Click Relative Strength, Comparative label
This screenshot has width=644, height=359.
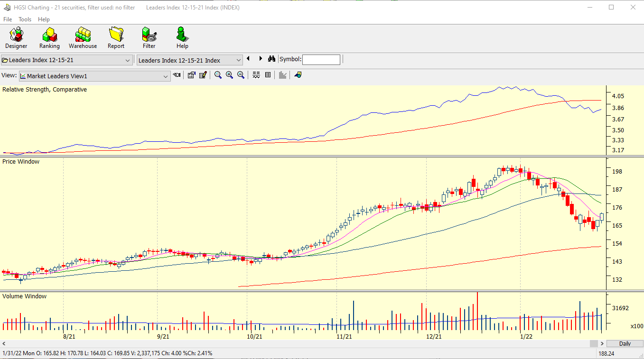45,90
